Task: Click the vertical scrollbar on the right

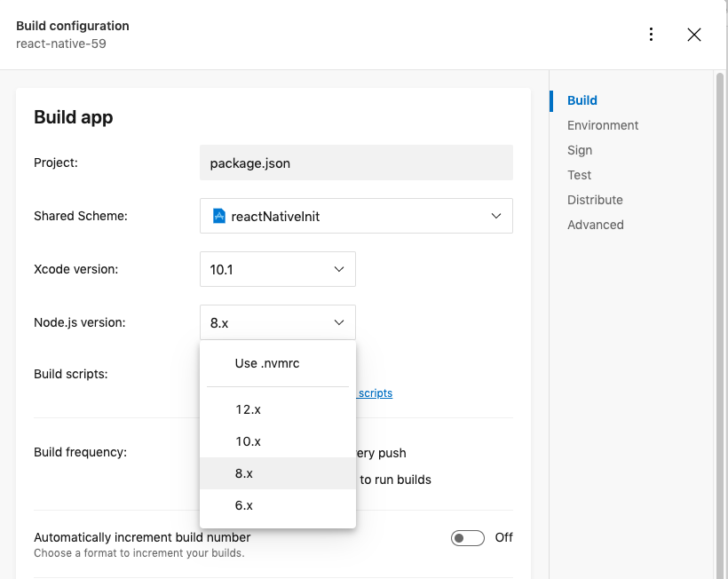Action: point(720,325)
